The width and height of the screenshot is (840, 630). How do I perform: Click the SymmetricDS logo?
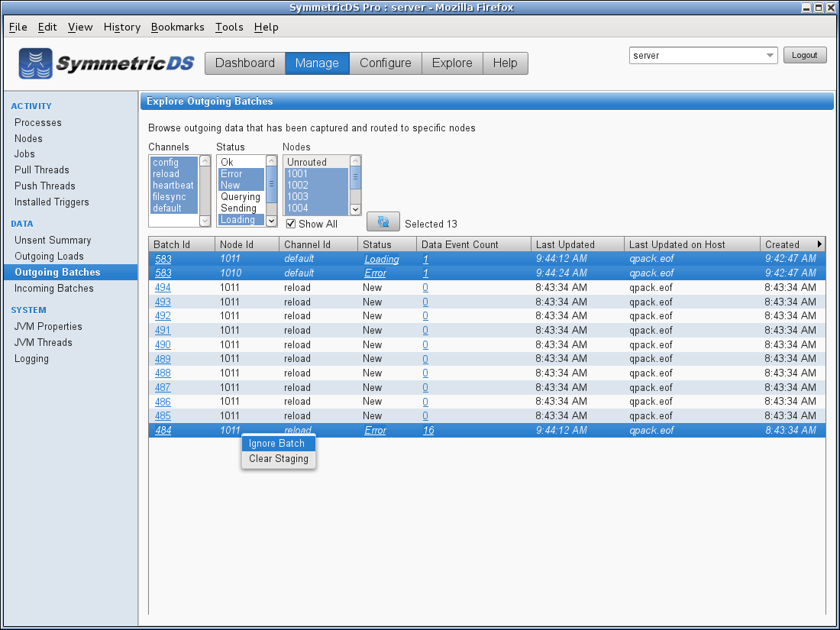[x=107, y=63]
